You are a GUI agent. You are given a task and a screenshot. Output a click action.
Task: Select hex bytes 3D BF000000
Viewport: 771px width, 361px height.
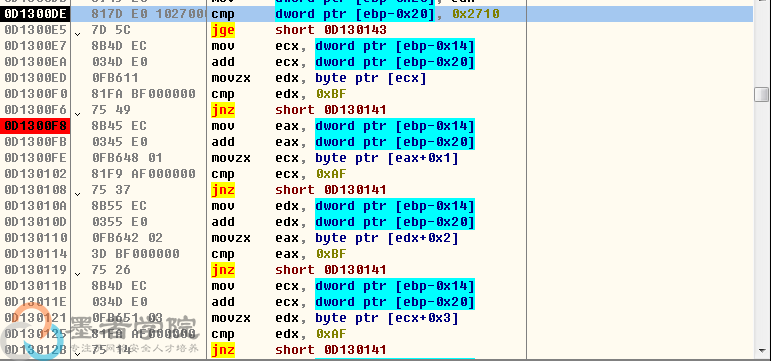136,254
